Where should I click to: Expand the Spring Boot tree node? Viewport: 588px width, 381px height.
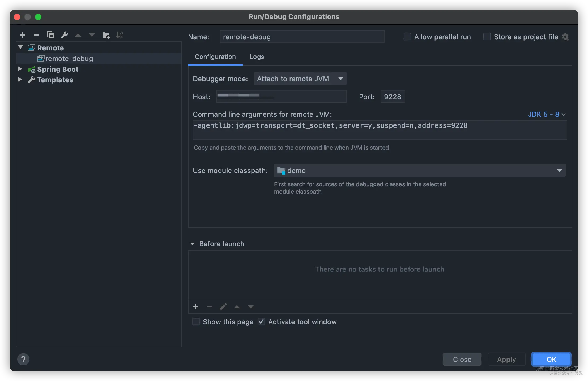(x=20, y=69)
